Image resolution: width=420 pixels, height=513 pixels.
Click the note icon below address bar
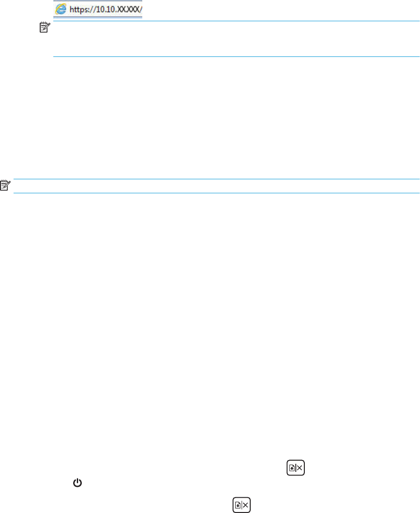point(45,28)
